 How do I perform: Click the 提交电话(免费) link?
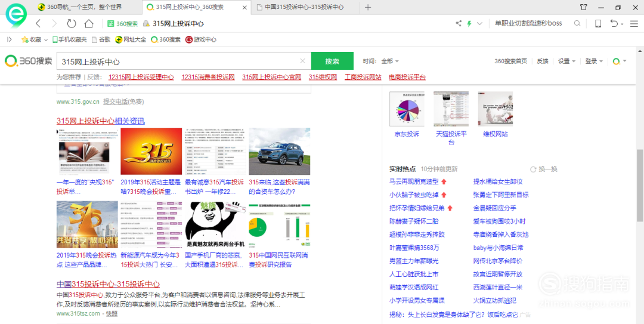coord(123,101)
